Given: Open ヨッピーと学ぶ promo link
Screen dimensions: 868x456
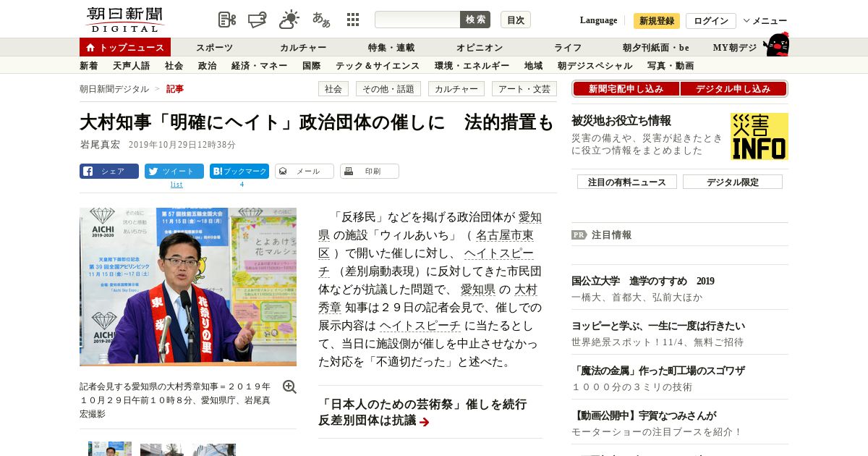Looking at the screenshot, I should (658, 326).
